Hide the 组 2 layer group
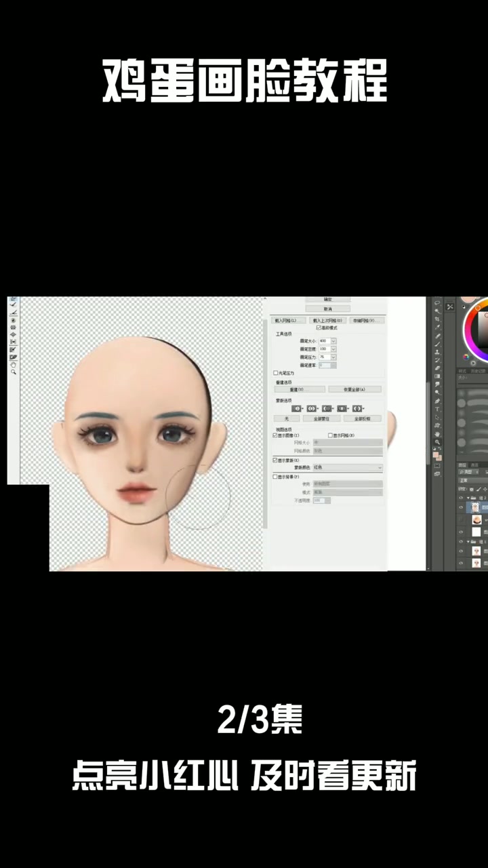This screenshot has height=868, width=488. [461, 498]
